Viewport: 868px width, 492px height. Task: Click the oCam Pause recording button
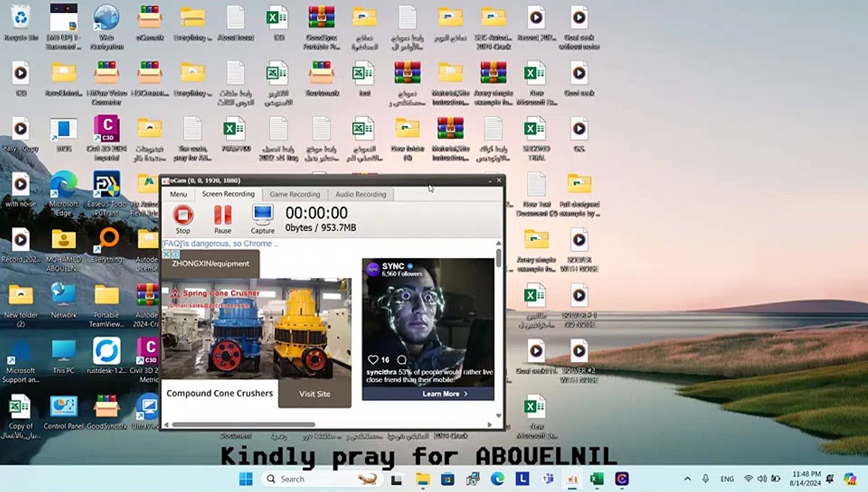point(223,220)
